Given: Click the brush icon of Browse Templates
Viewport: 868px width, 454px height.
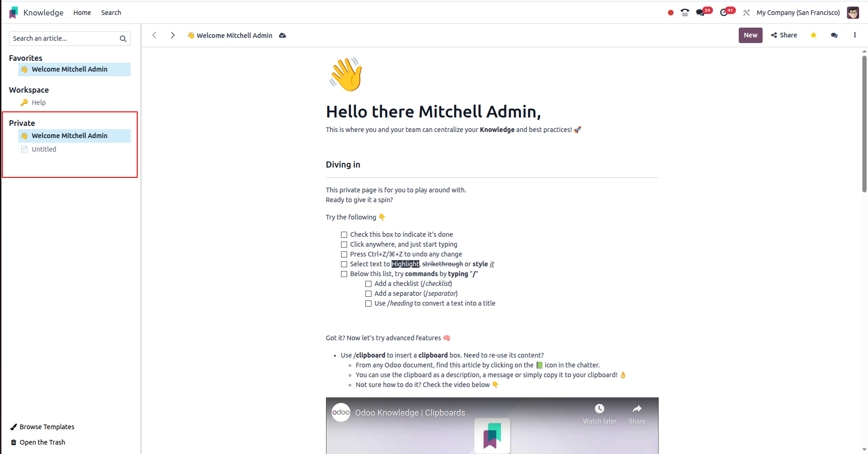Looking at the screenshot, I should tap(14, 427).
